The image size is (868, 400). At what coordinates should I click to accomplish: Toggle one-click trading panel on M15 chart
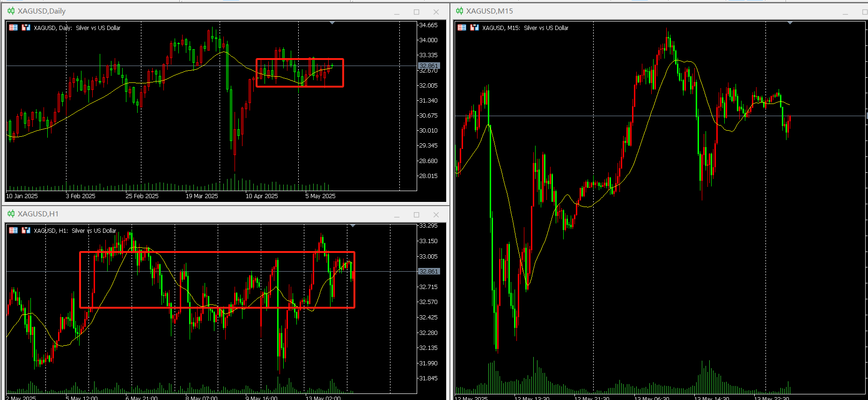coord(462,28)
